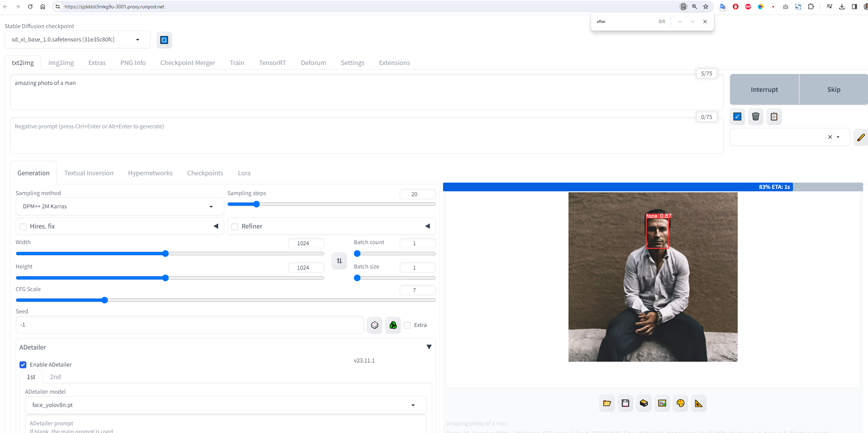The image size is (868, 433).
Task: Open the images output folder icon
Action: pos(607,403)
